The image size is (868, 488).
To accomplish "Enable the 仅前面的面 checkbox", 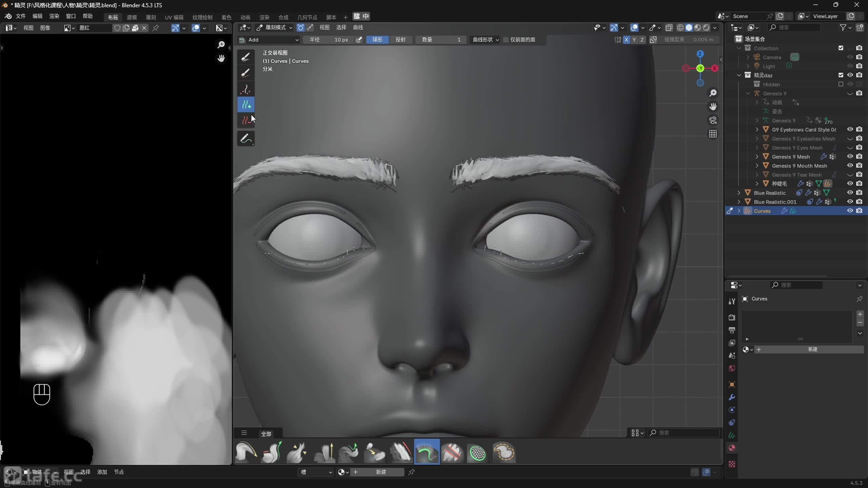I will coord(506,40).
